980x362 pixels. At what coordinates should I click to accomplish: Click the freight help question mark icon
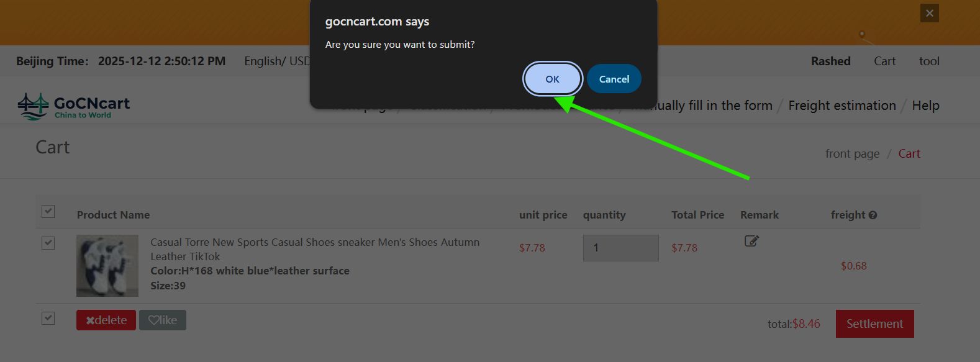coord(873,214)
